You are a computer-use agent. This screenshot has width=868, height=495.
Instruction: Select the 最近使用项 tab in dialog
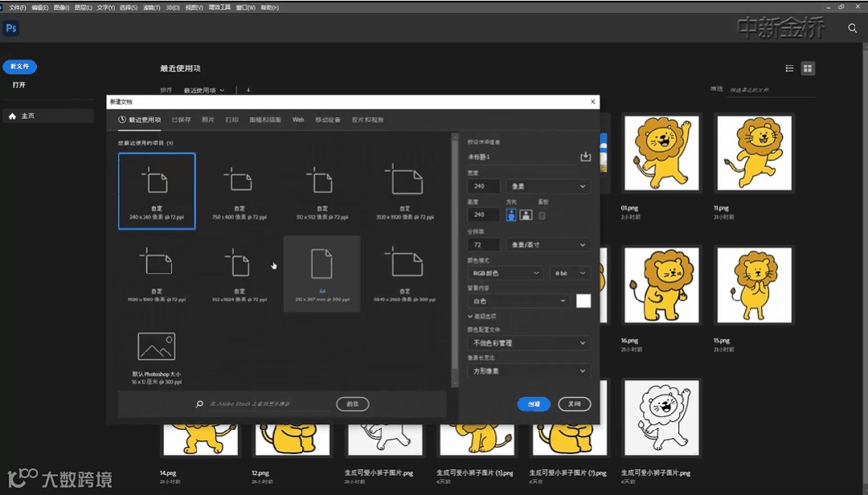click(x=140, y=120)
